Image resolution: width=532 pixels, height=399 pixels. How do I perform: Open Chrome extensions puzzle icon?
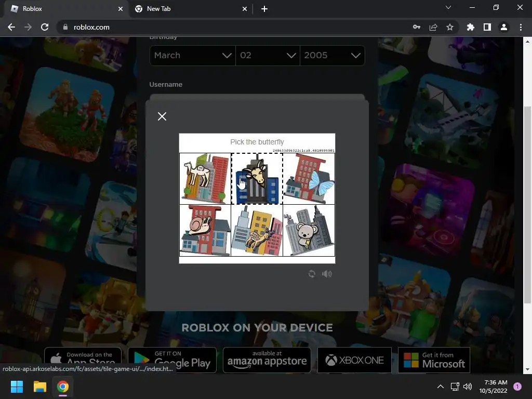470,27
